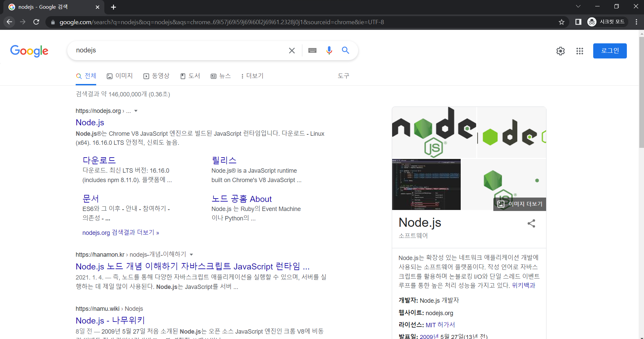
Task: Open the code editor screenshot thumbnail
Action: [x=426, y=184]
